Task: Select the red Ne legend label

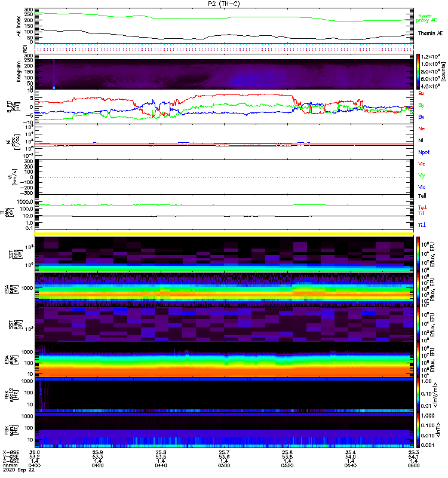Action: coord(421,128)
